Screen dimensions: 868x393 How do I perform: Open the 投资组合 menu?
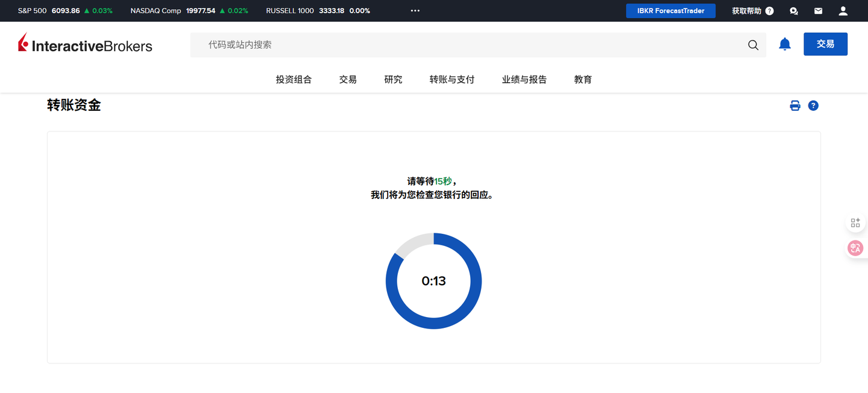tap(294, 79)
